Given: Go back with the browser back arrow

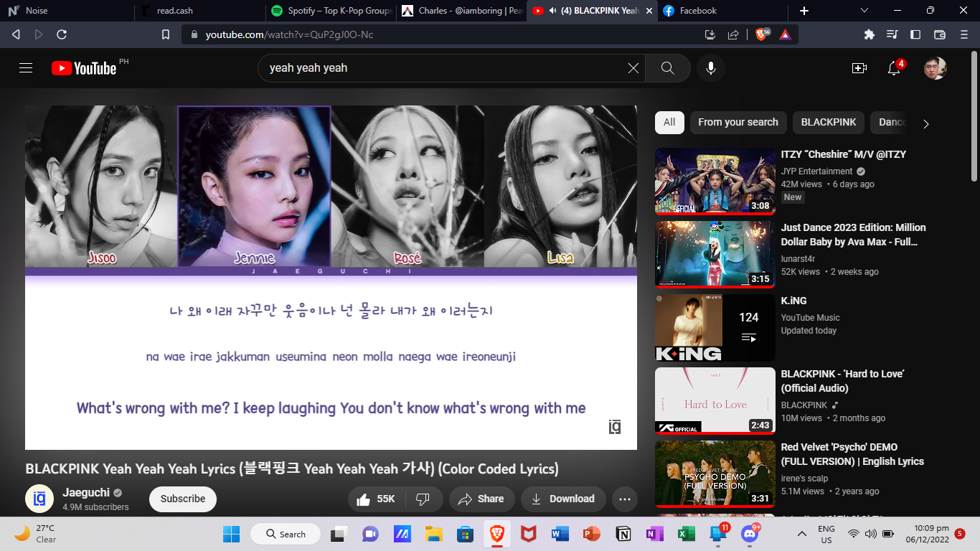Looking at the screenshot, I should pyautogui.click(x=16, y=34).
